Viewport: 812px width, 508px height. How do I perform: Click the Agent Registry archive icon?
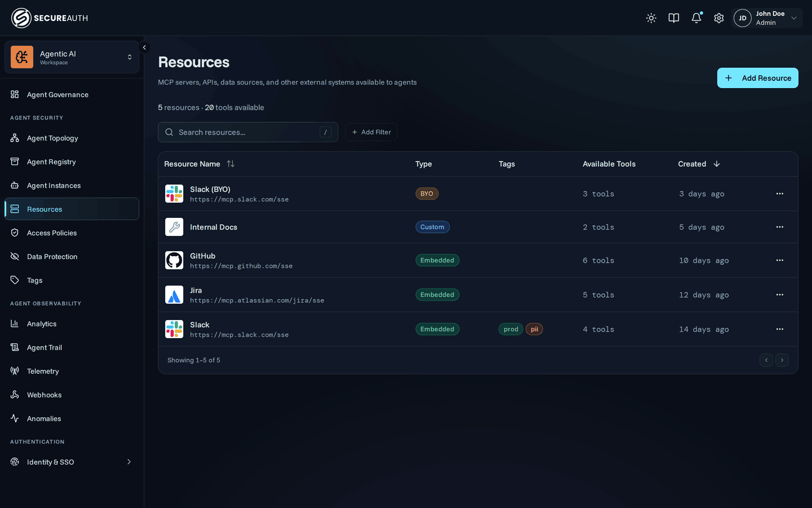[x=15, y=161]
